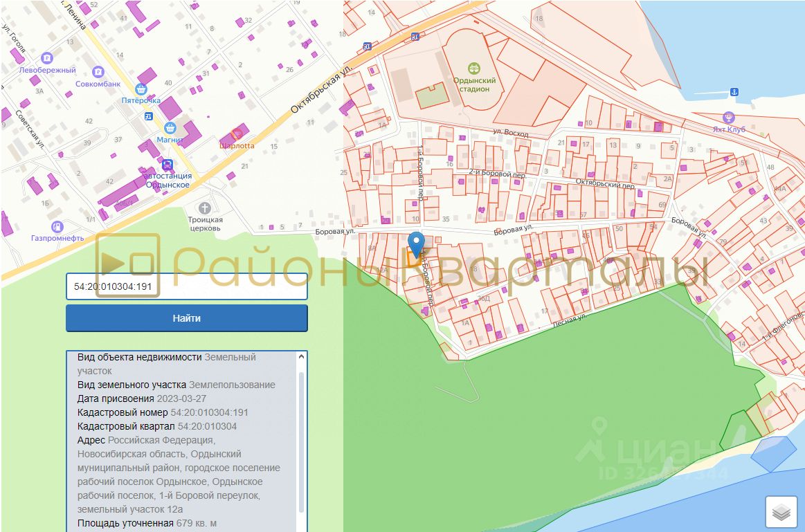The height and width of the screenshot is (532, 805).
Task: Open the Пятёрочка store map icon
Action: tap(141, 89)
